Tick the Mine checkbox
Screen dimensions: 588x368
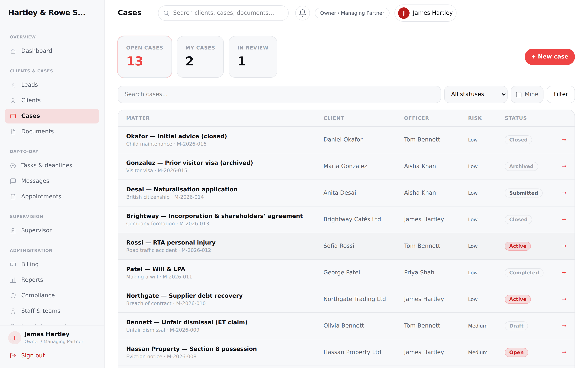coord(519,94)
